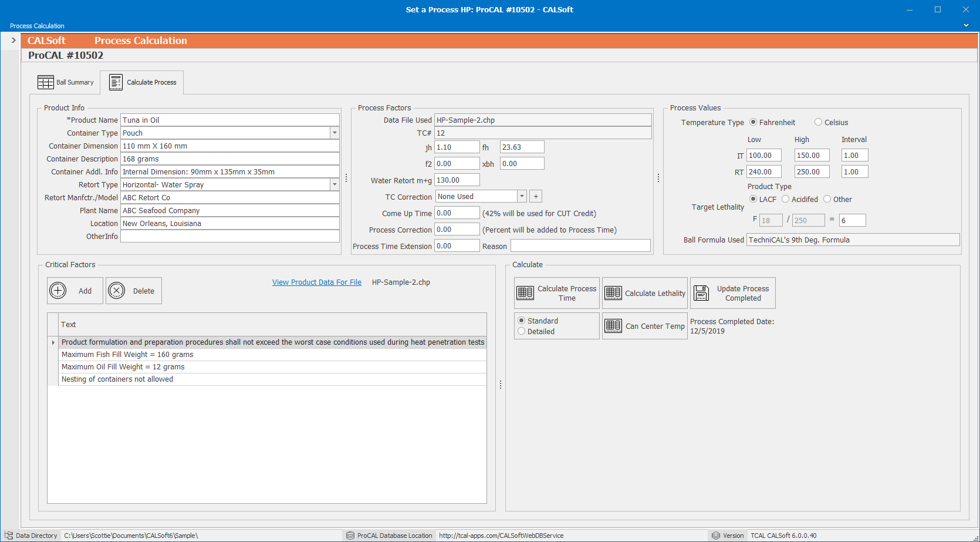
Task: Select Maximum Fish Fill Weight row
Action: pyautogui.click(x=273, y=355)
